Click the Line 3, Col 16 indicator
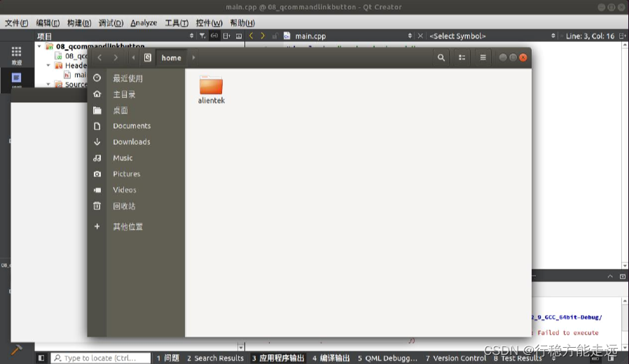 pyautogui.click(x=590, y=36)
